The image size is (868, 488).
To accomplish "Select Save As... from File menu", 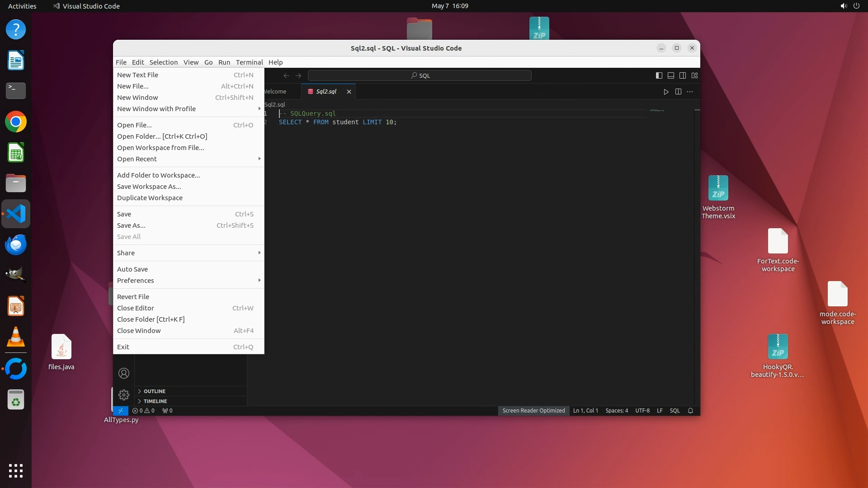I will point(131,225).
